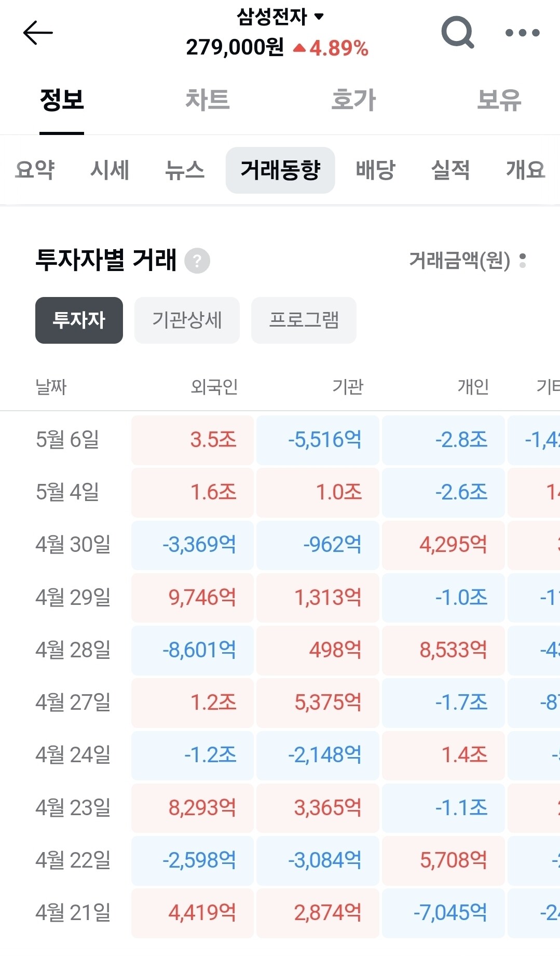Open the 뉴스 sub-tab
This screenshot has height=959, width=560.
pos(185,170)
